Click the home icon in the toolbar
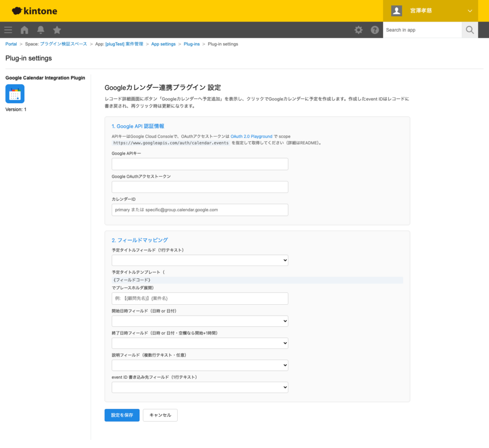The width and height of the screenshot is (489, 448). (24, 30)
